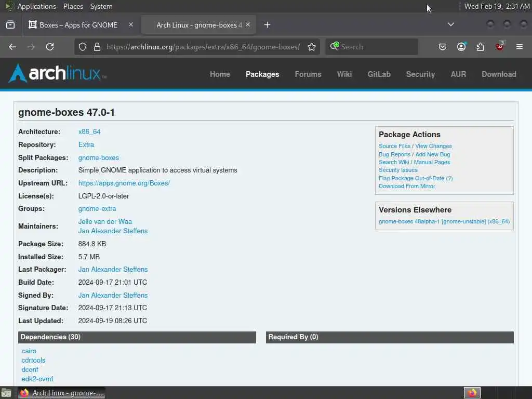532x399 pixels.
Task: Click the show desktop icon in bottom panel
Action: coord(6,393)
